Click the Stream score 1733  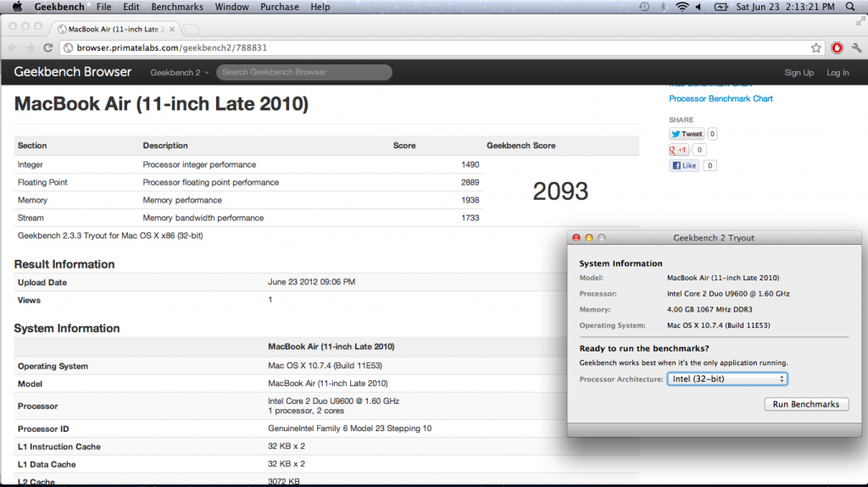tap(470, 218)
